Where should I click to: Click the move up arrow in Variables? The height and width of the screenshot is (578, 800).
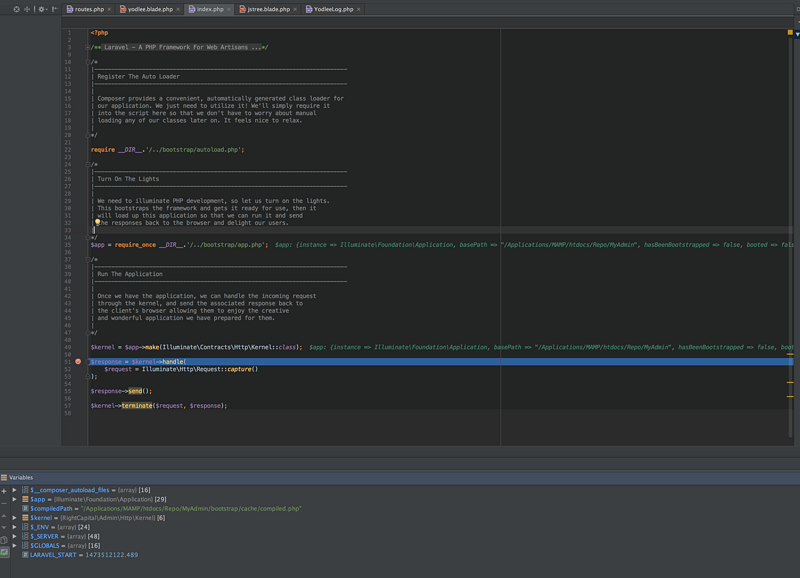4,516
